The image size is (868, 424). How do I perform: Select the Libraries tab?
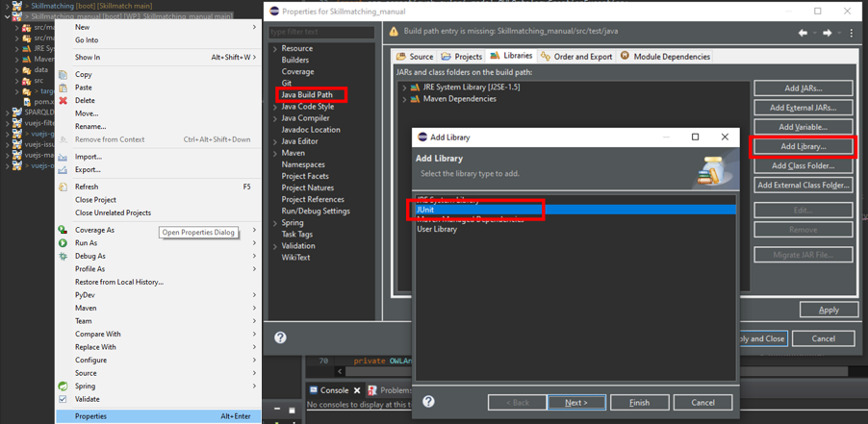[x=512, y=56]
